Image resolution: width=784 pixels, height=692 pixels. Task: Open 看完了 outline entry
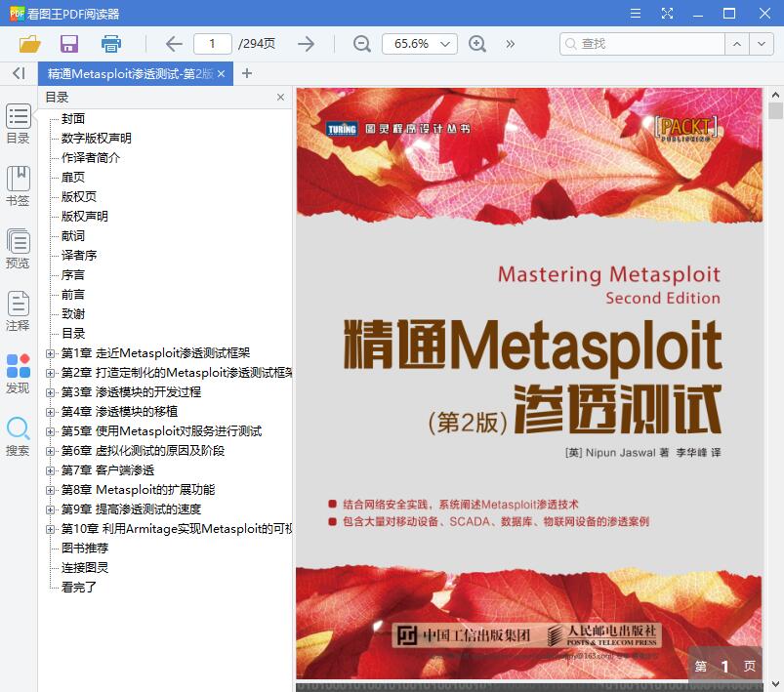pos(78,587)
